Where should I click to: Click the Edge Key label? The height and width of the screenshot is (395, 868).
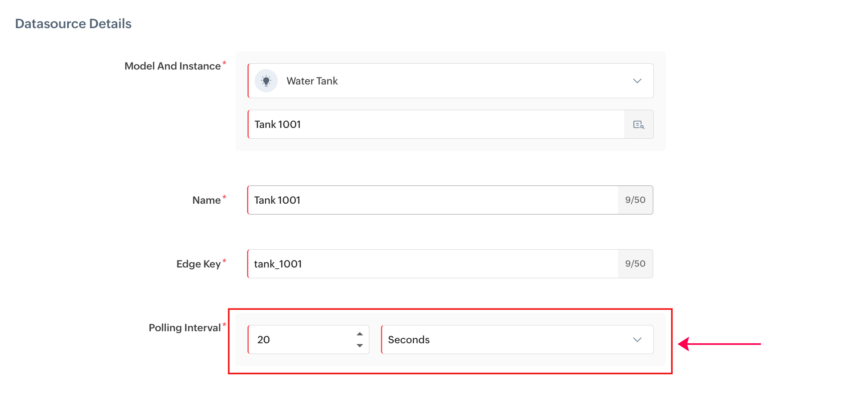tap(199, 264)
